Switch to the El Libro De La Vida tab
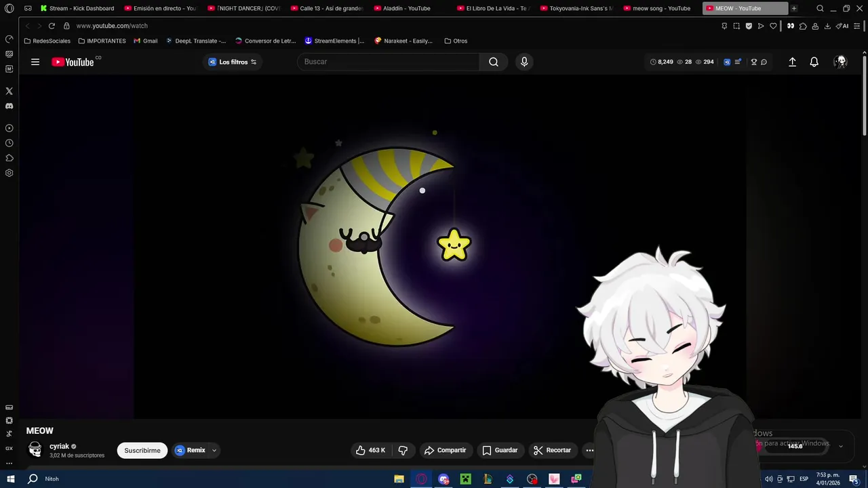 pyautogui.click(x=494, y=8)
